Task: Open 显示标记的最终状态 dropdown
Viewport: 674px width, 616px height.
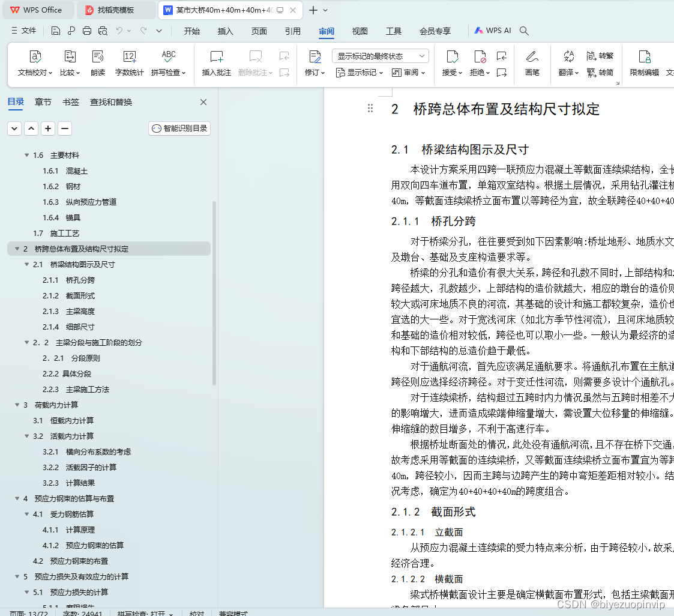Action: point(381,56)
